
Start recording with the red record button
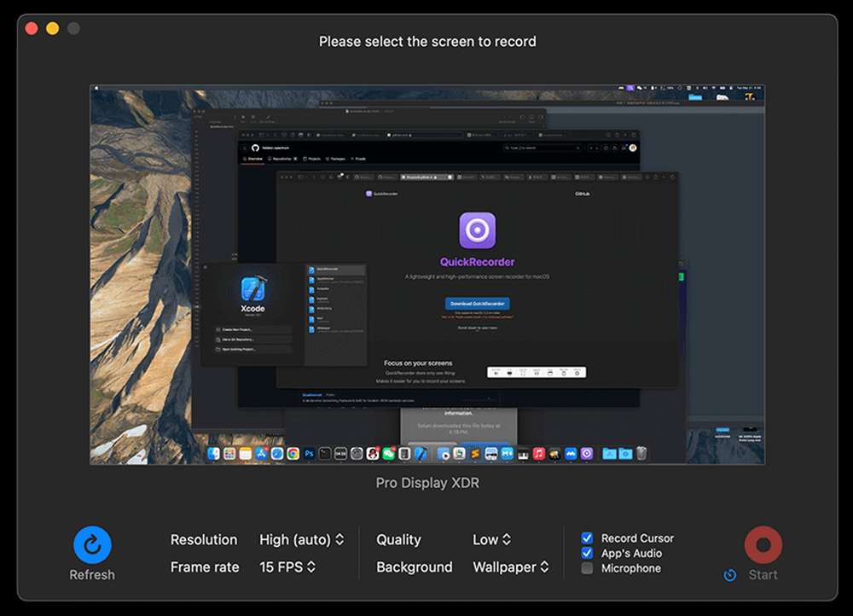763,544
